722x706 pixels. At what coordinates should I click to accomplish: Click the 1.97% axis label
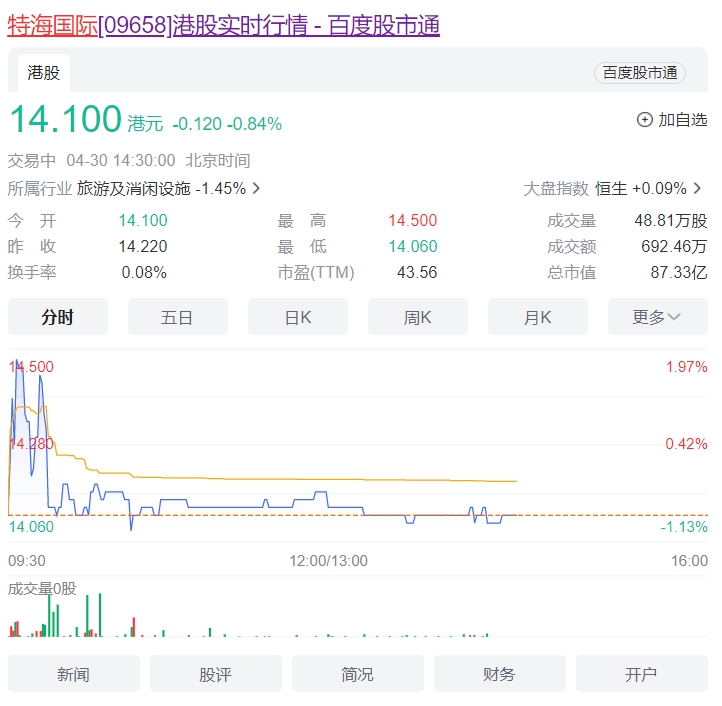[x=686, y=367]
